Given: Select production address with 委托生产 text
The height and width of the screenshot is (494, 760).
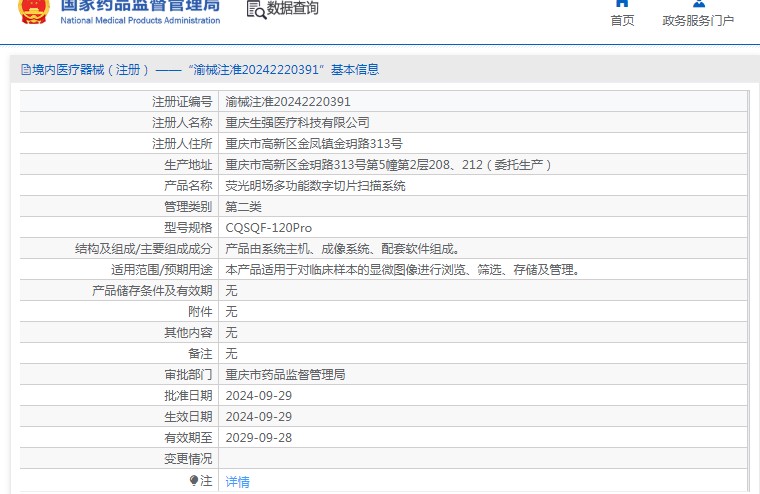Looking at the screenshot, I should (x=388, y=165).
